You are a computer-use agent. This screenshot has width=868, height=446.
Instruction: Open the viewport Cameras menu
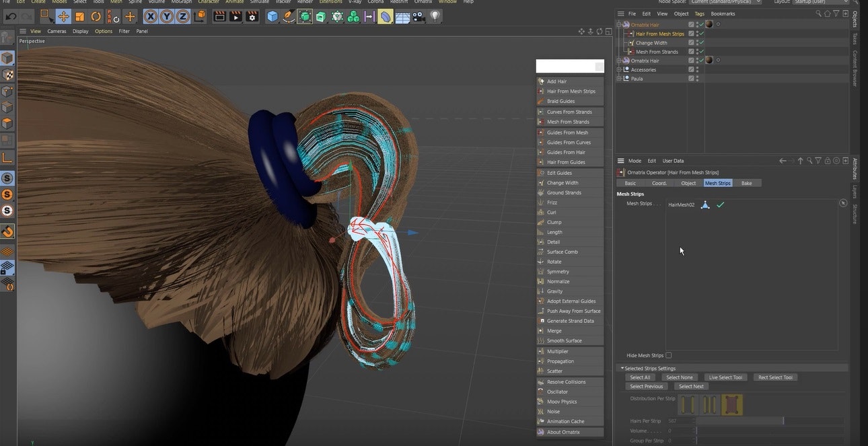[x=57, y=31]
